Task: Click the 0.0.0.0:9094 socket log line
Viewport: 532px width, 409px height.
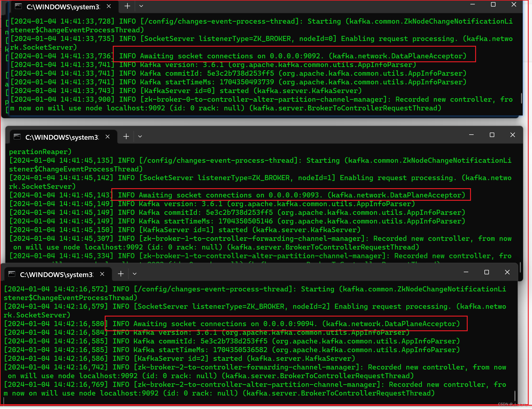Action: 232,324
